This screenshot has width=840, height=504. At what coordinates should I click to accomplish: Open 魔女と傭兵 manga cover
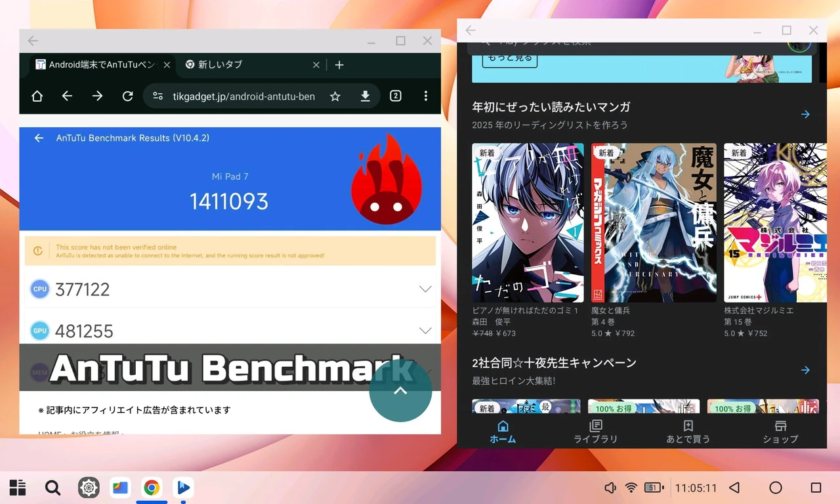tap(652, 223)
